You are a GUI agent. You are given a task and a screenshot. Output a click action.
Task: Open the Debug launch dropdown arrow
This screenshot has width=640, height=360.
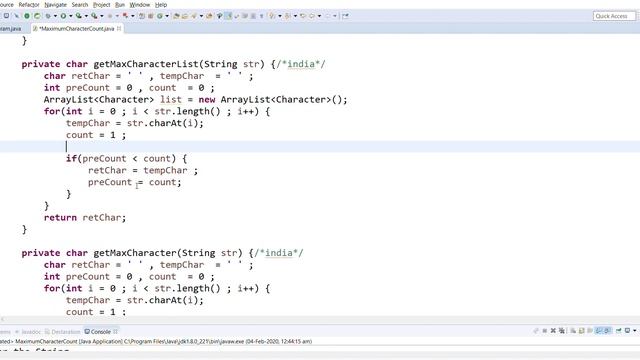(x=55, y=16)
